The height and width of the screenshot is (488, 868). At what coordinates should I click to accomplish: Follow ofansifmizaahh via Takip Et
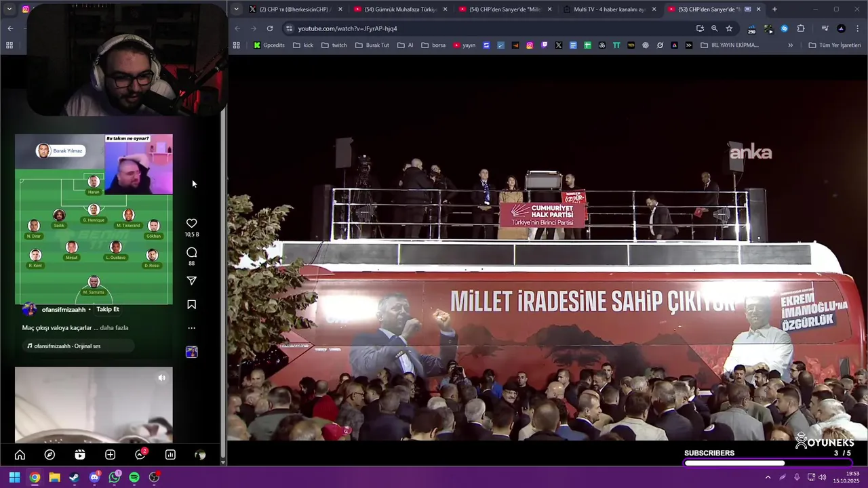(108, 309)
